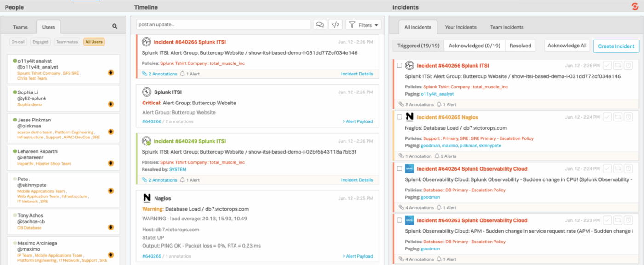Open the chat conversation icon above the timeline

point(320,24)
